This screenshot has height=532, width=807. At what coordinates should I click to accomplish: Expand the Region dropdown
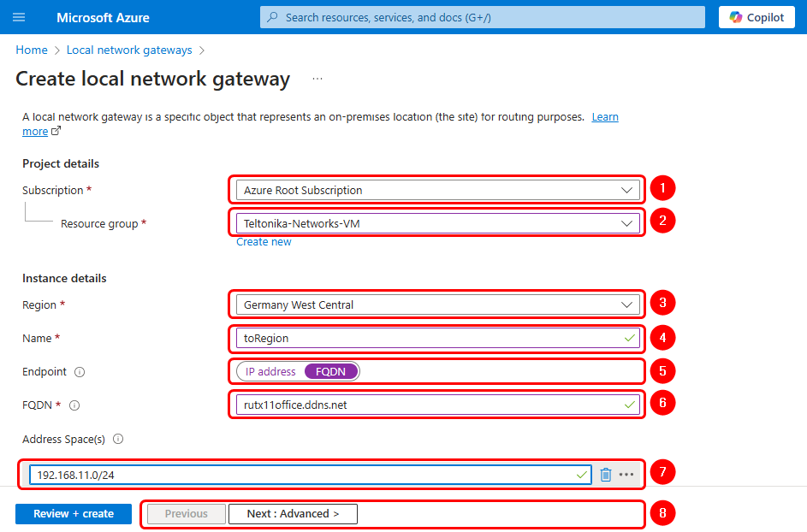pos(437,304)
